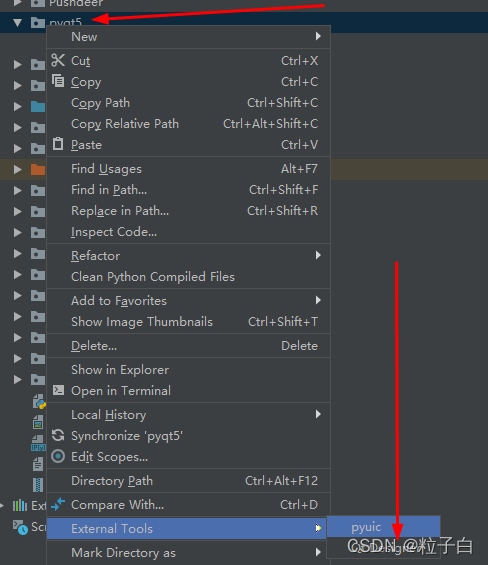This screenshot has height=565, width=488.
Task: Click the Copy icon in menu
Action: 58,81
